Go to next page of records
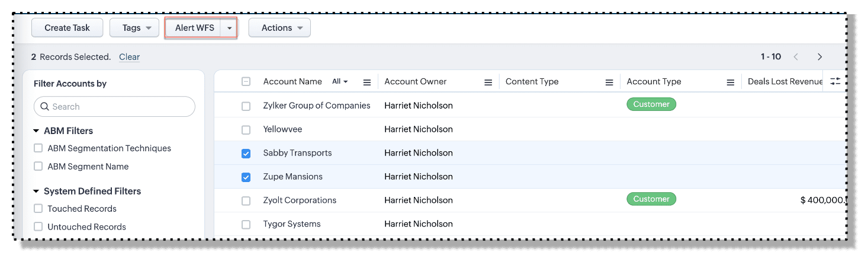Viewport: 868px width, 261px height. tap(820, 57)
